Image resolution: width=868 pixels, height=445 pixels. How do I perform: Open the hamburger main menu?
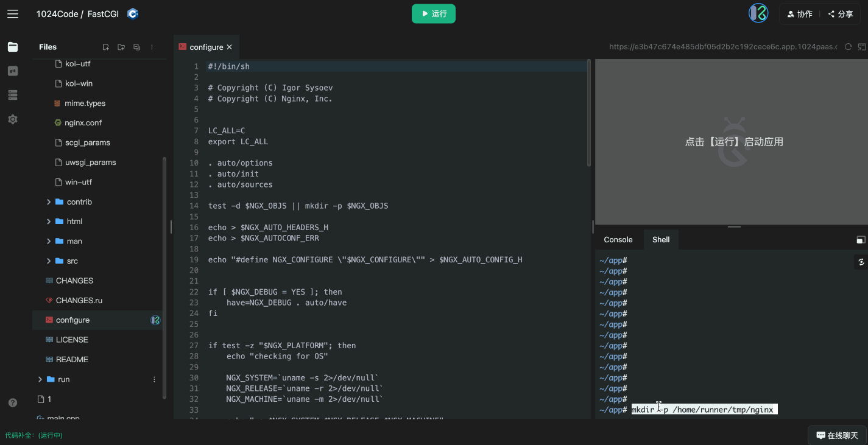coord(13,13)
